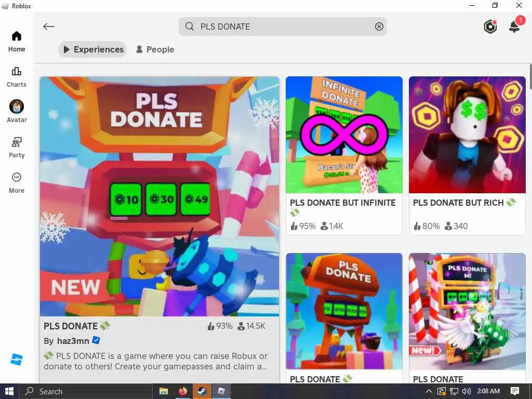Click the 95% rating of INFINITE game
Screen dimensions: 532x399
coord(303,226)
